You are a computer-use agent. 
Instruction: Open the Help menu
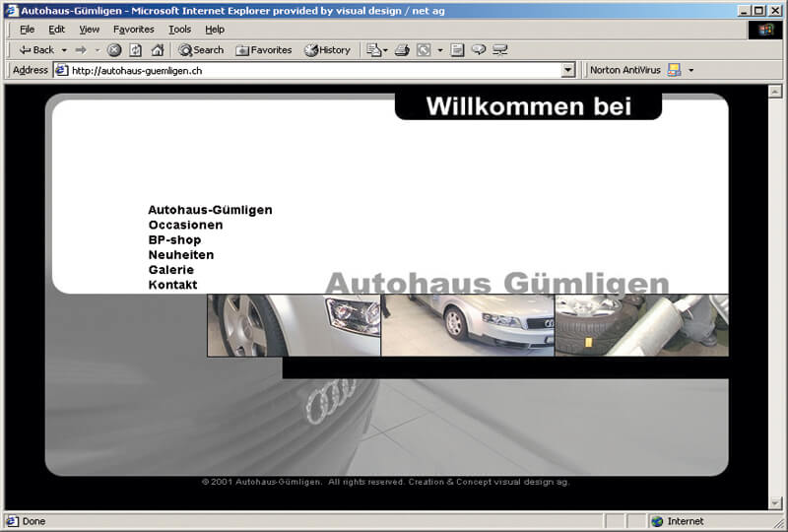[215, 30]
